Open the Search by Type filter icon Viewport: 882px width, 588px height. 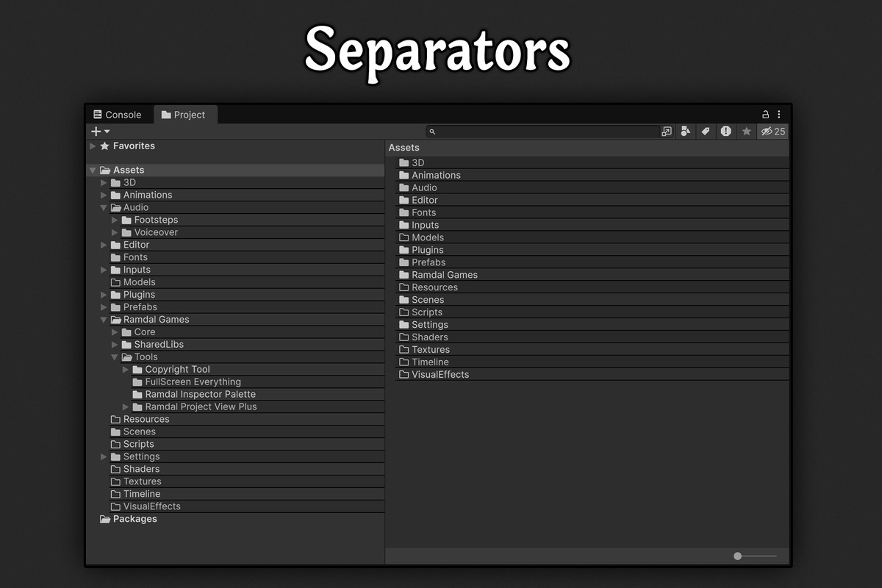[x=686, y=131]
